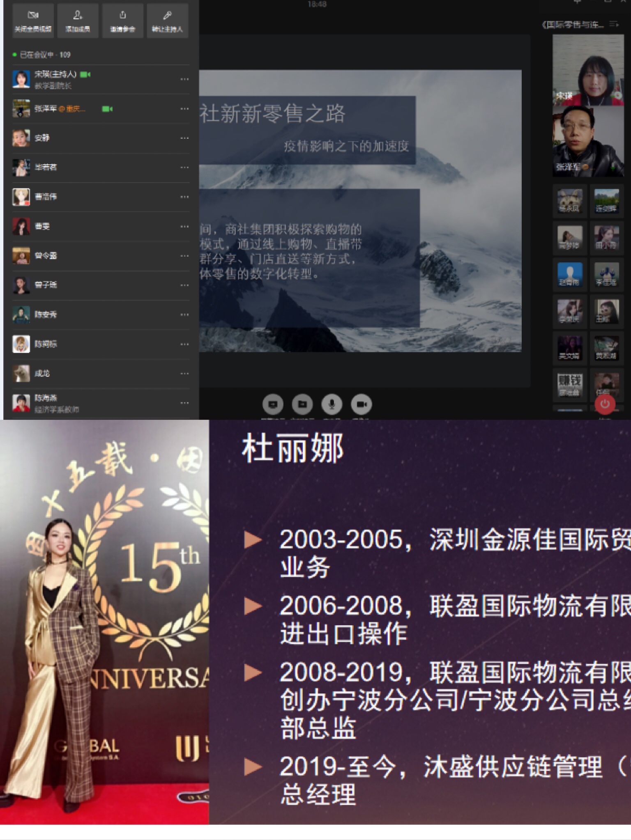Image resolution: width=631 pixels, height=840 pixels.
Task: Toggle the microphone button in bottom controls
Action: click(332, 404)
